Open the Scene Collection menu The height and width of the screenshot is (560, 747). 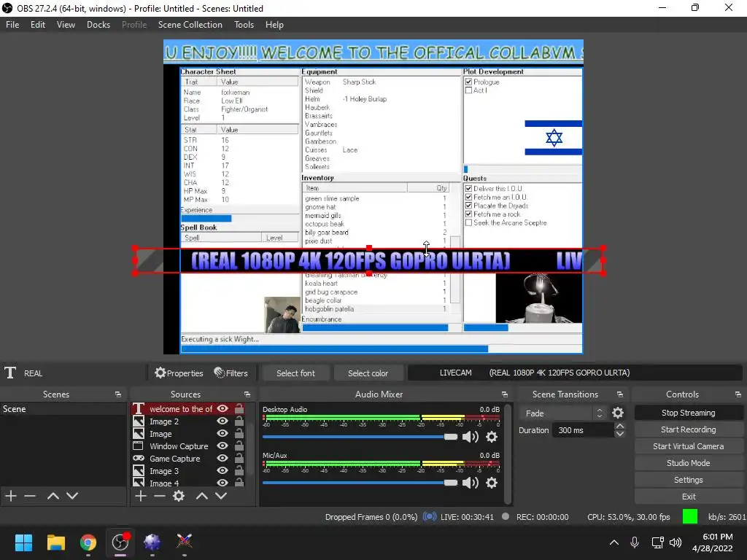[190, 25]
